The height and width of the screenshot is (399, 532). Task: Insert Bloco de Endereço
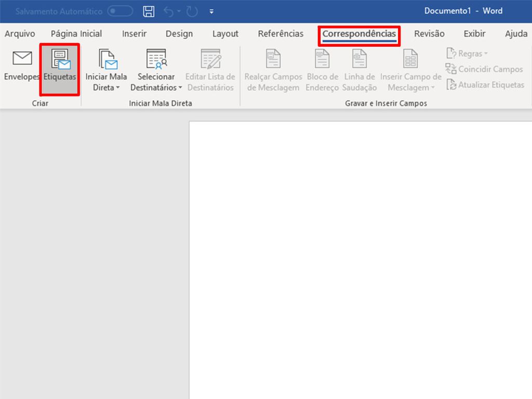pyautogui.click(x=322, y=70)
